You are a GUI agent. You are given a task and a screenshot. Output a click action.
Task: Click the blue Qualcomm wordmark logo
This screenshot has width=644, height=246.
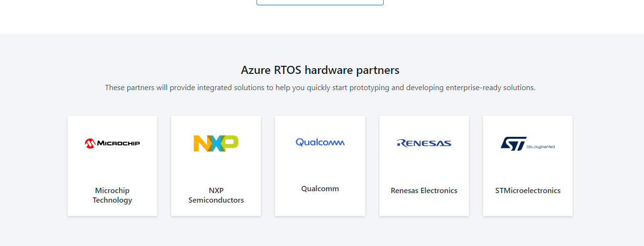click(x=320, y=142)
